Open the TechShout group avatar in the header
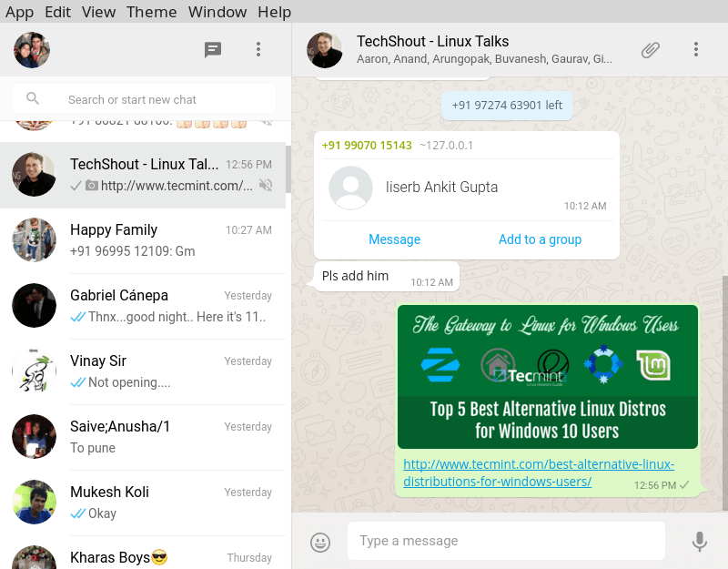 pyautogui.click(x=325, y=50)
